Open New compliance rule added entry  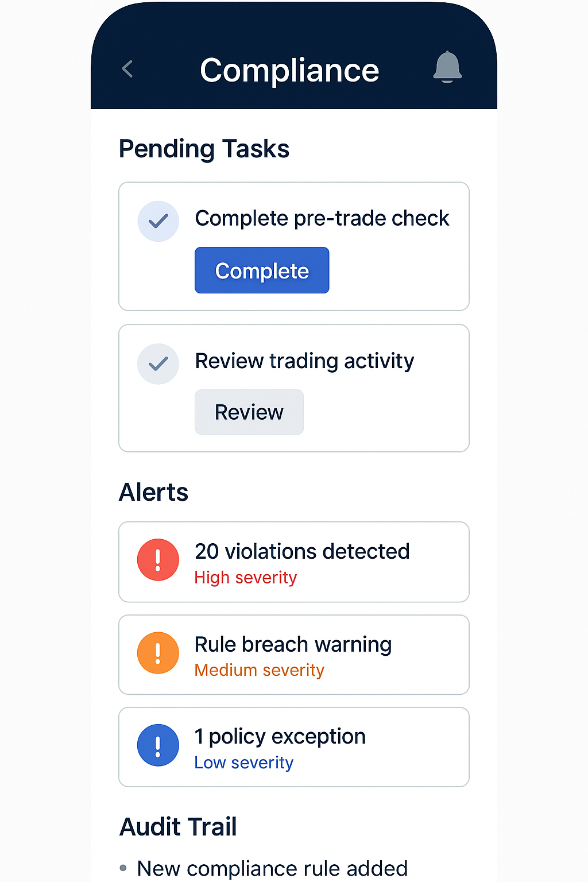pos(272,868)
